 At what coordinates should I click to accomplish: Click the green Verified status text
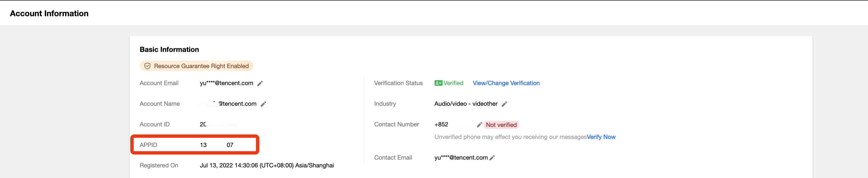453,83
